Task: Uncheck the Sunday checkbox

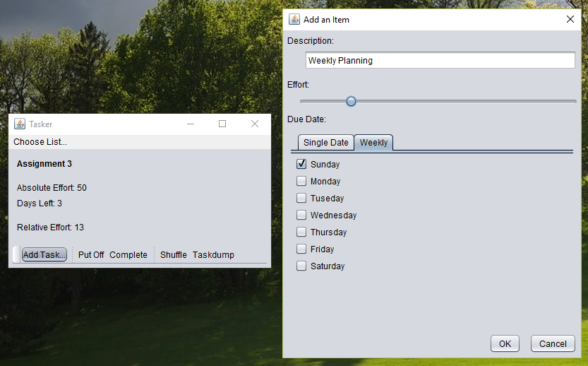Action: (x=301, y=165)
